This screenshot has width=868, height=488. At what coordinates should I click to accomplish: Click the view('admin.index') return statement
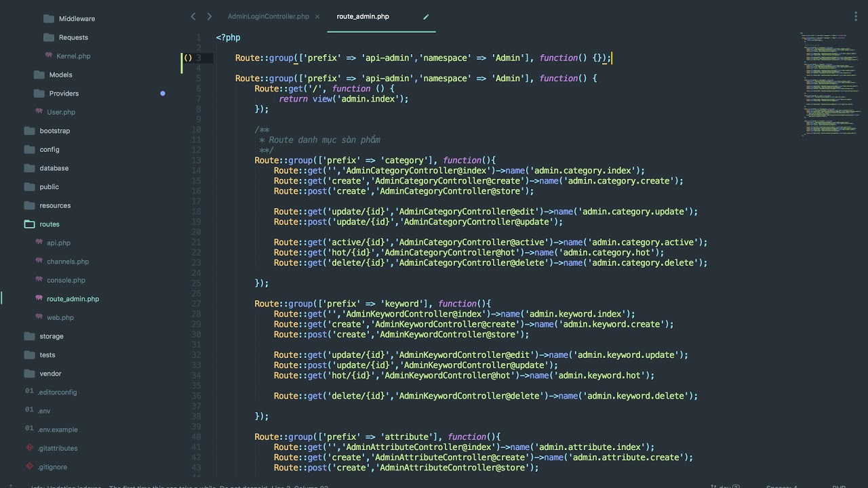[344, 99]
